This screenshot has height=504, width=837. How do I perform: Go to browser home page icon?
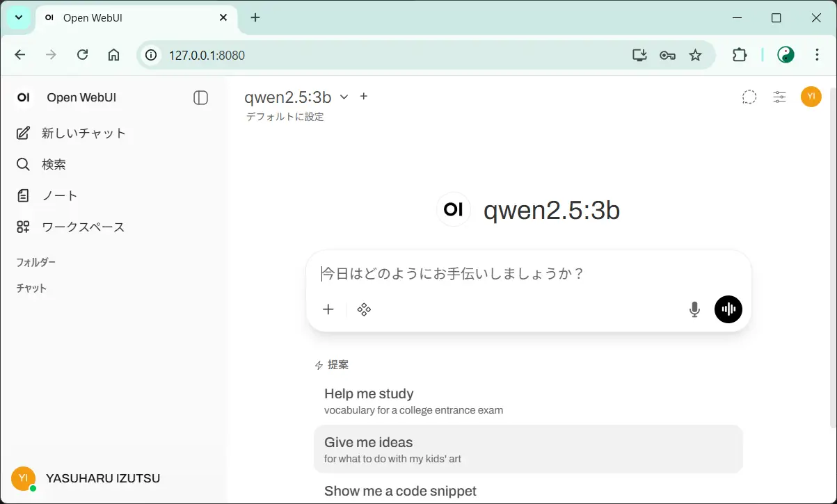[114, 55]
